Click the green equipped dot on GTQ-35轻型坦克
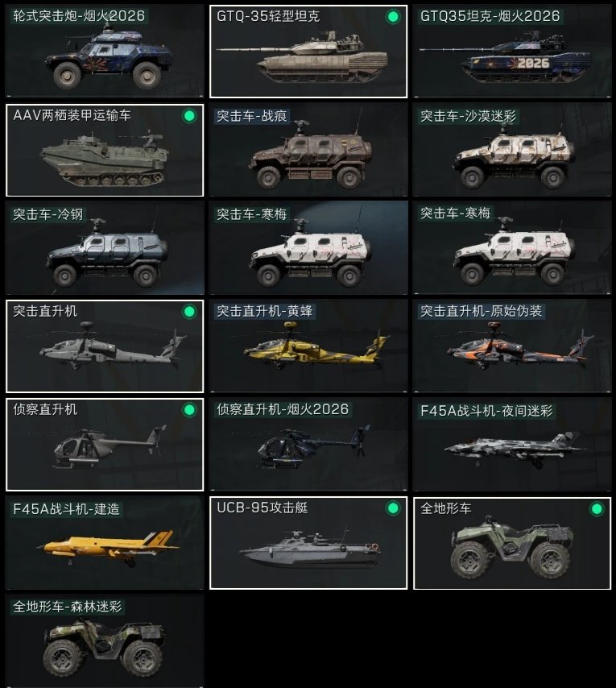Image resolution: width=616 pixels, height=688 pixels. pos(393,17)
